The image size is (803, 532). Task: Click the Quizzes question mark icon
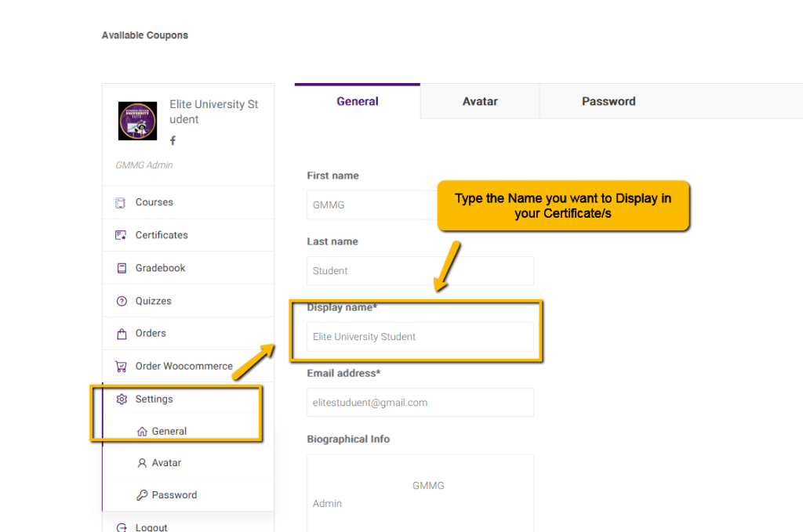[121, 301]
